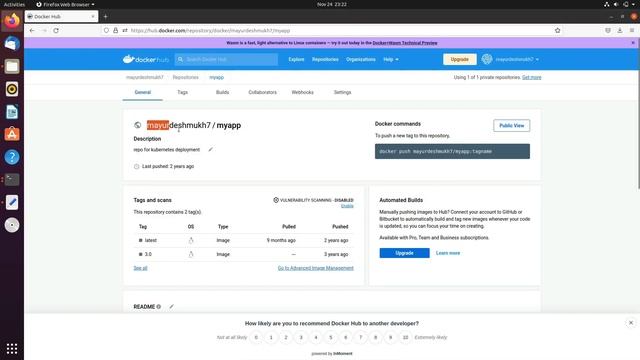
Task: Click the site padlock icon in address bar
Action: pyautogui.click(x=116, y=31)
